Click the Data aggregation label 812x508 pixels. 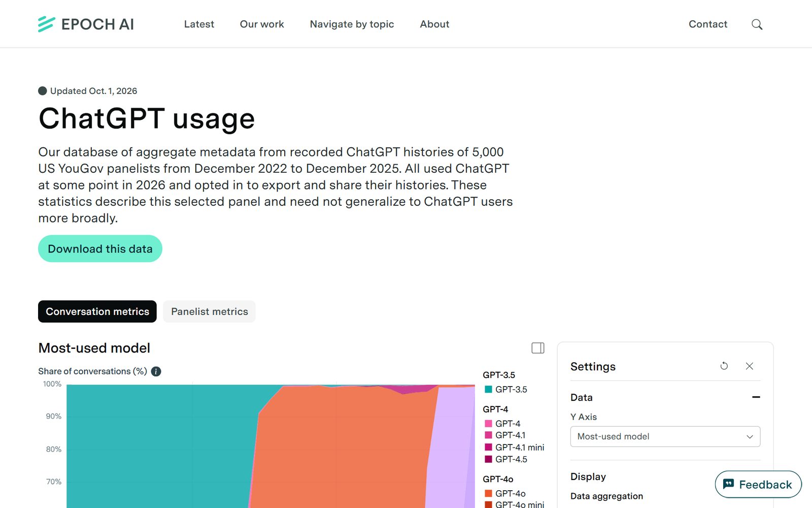click(606, 496)
